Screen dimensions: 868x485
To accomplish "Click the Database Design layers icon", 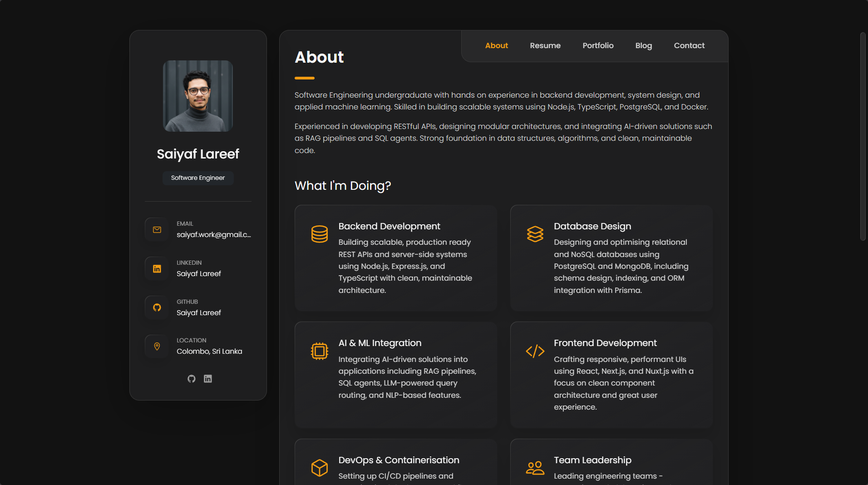I will (535, 234).
